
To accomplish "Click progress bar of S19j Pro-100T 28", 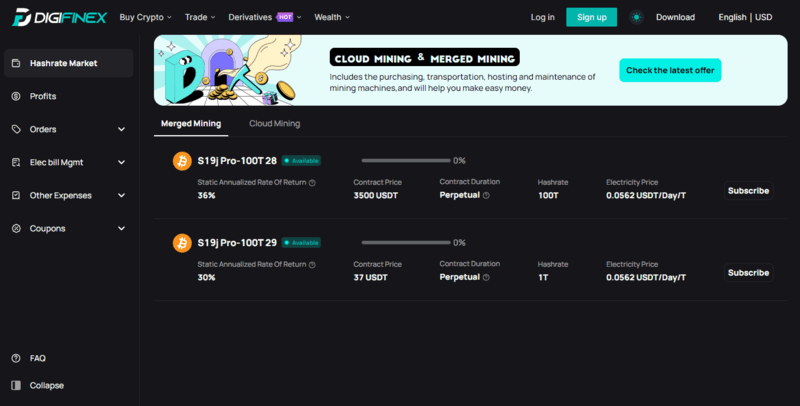I will pyautogui.click(x=406, y=161).
